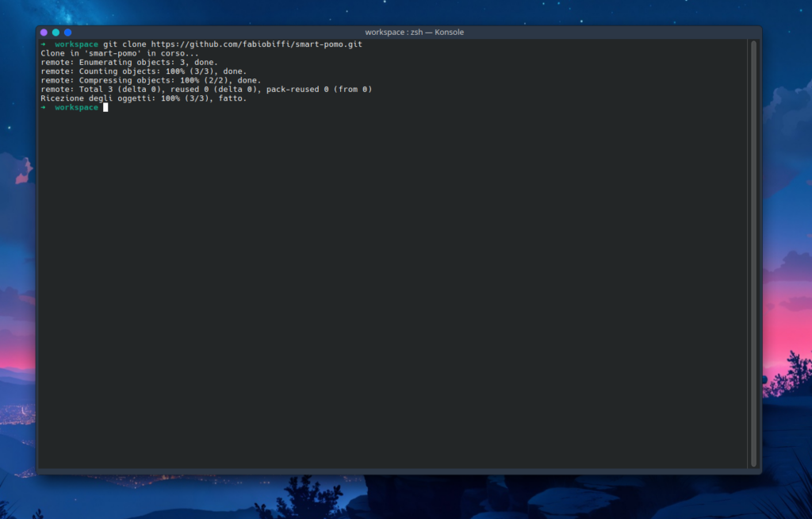
Task: Click the GitHub smart-pomo.git URL
Action: [257, 44]
